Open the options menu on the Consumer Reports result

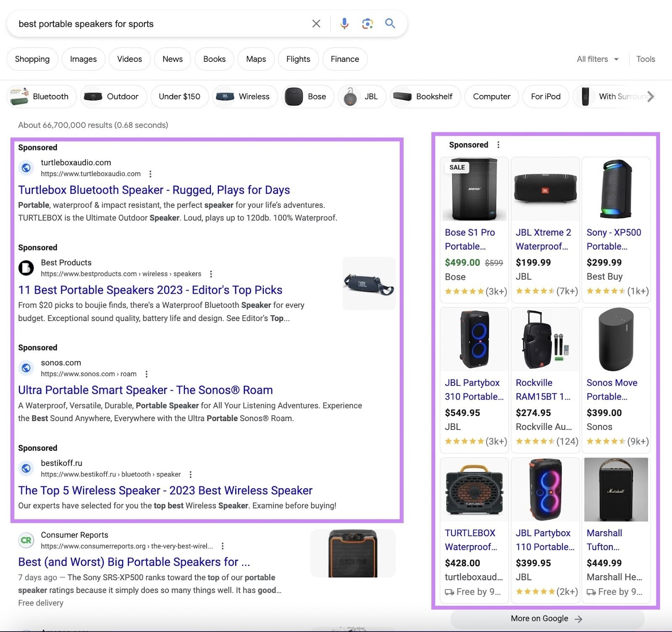tap(223, 546)
